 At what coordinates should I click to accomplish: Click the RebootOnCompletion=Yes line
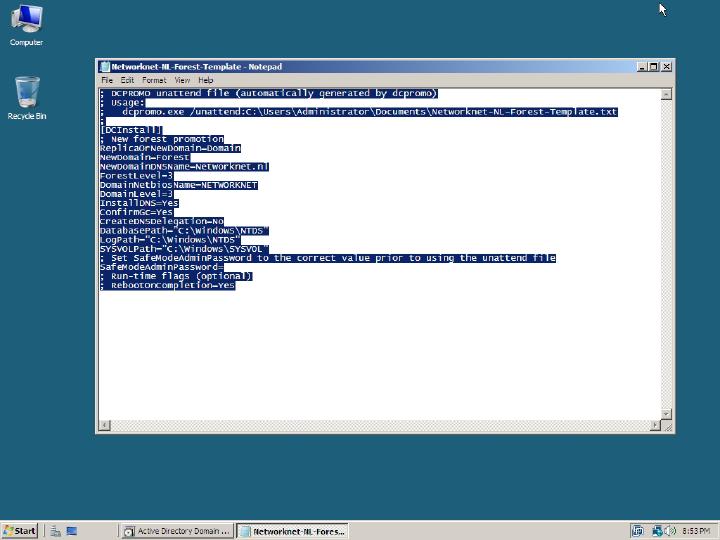(168, 286)
